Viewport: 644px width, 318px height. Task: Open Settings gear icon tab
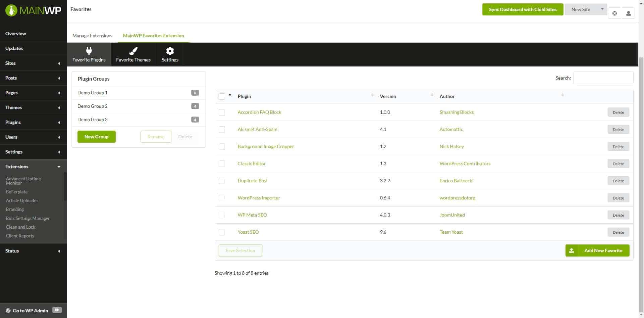pyautogui.click(x=170, y=54)
